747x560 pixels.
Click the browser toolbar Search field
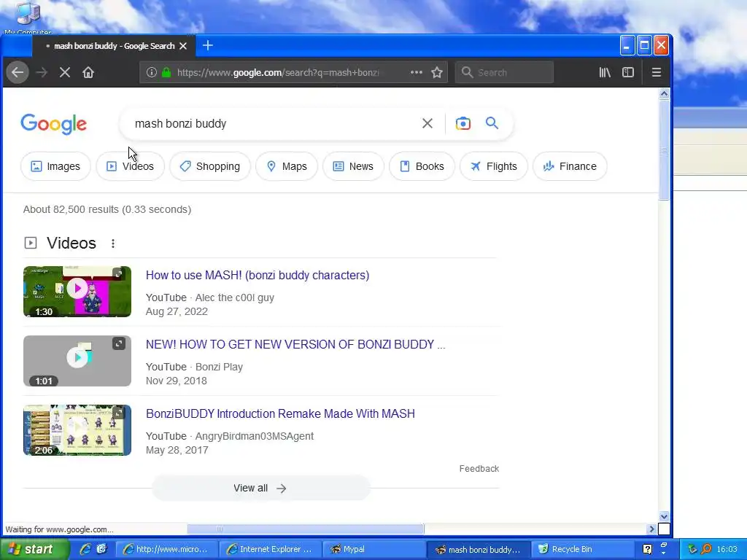[504, 72]
